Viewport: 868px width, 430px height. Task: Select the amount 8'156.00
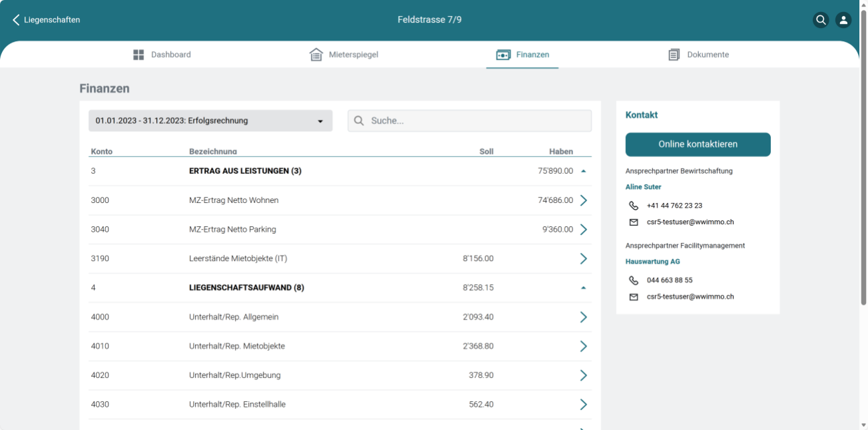tap(479, 259)
